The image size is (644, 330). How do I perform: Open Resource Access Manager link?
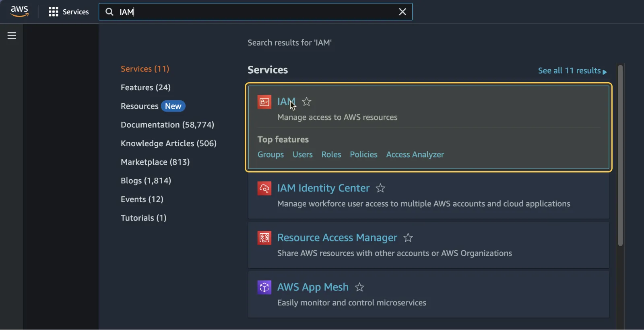[x=337, y=238]
